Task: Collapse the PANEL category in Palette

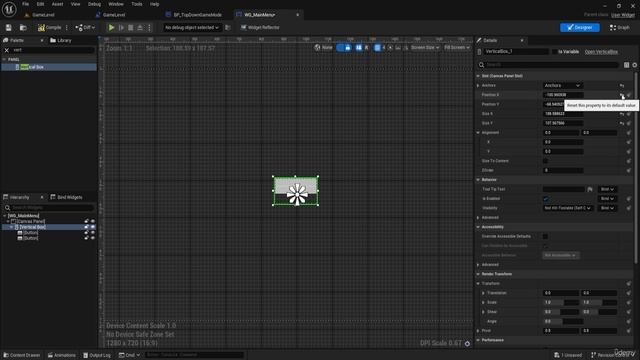Action: (x=4, y=60)
